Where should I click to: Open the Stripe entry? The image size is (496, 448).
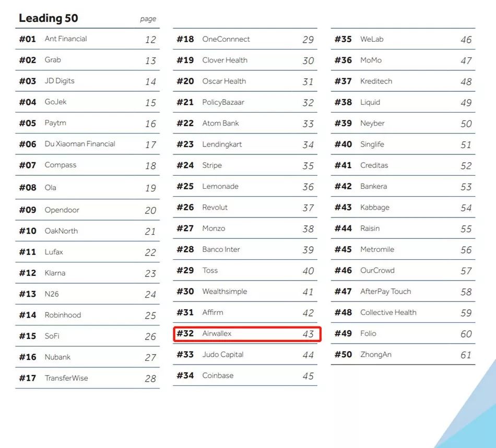[212, 165]
